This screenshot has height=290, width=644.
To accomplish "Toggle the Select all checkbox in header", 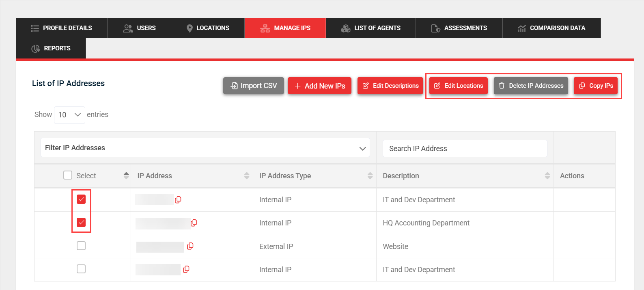I will pyautogui.click(x=68, y=175).
